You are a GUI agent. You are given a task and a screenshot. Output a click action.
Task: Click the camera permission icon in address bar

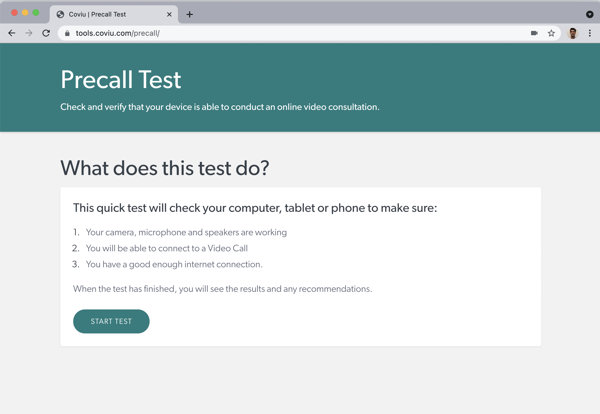534,33
